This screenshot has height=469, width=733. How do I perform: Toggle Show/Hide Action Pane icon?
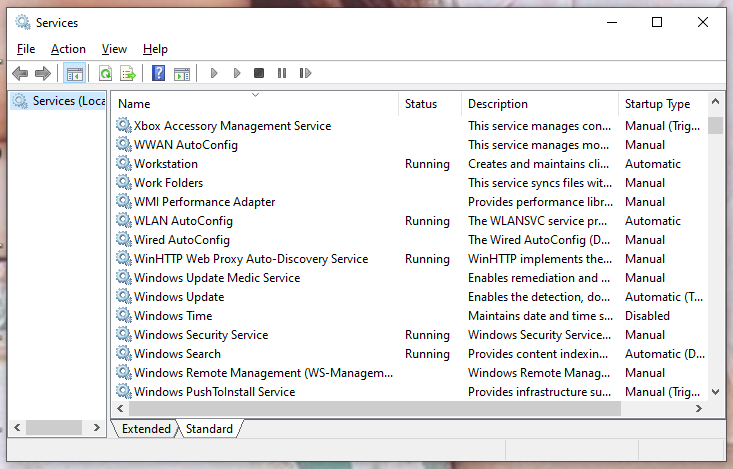point(182,73)
